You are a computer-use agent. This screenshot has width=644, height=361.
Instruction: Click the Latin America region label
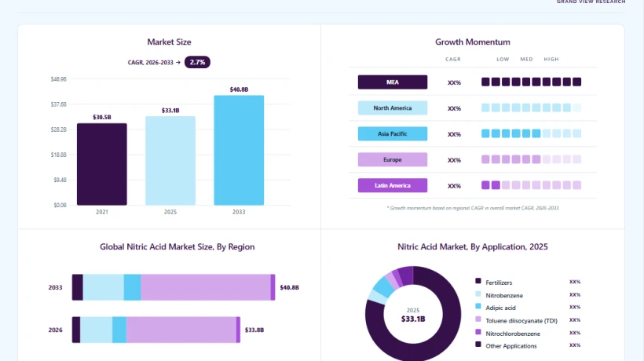392,185
